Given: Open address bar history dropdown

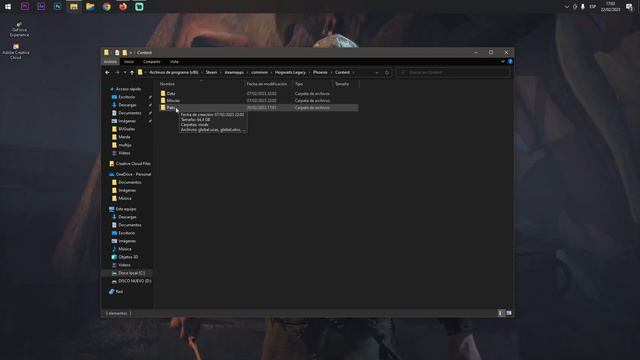Looking at the screenshot, I should pyautogui.click(x=377, y=72).
